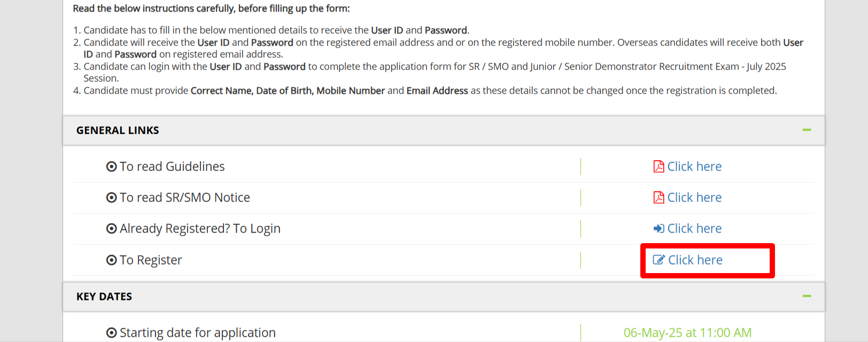Screen dimensions: 868x342
Task: Click the PDF icon for Guidelines
Action: pos(658,167)
